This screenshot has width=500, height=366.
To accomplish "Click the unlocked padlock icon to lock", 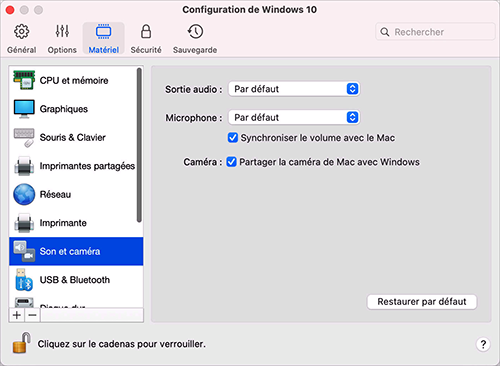I will [22, 343].
